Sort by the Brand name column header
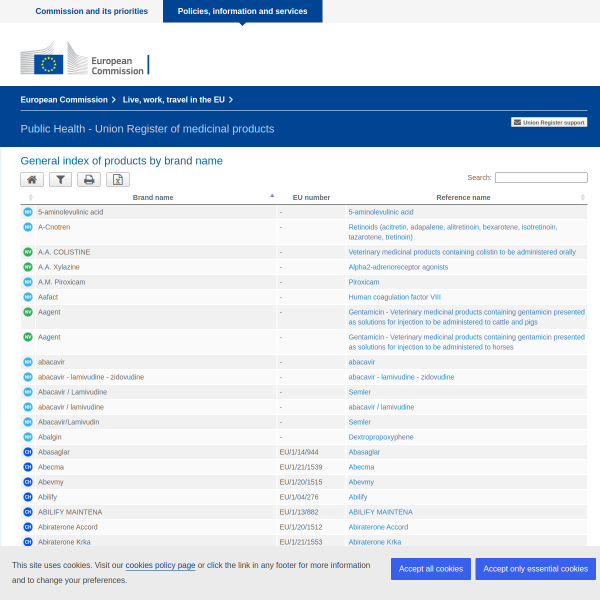600x600 pixels. point(153,197)
